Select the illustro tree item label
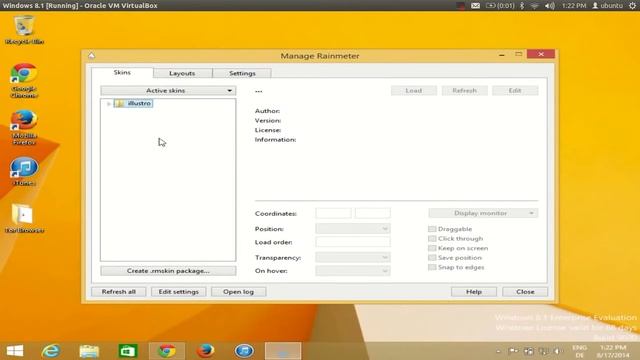640x360 pixels. tap(139, 103)
